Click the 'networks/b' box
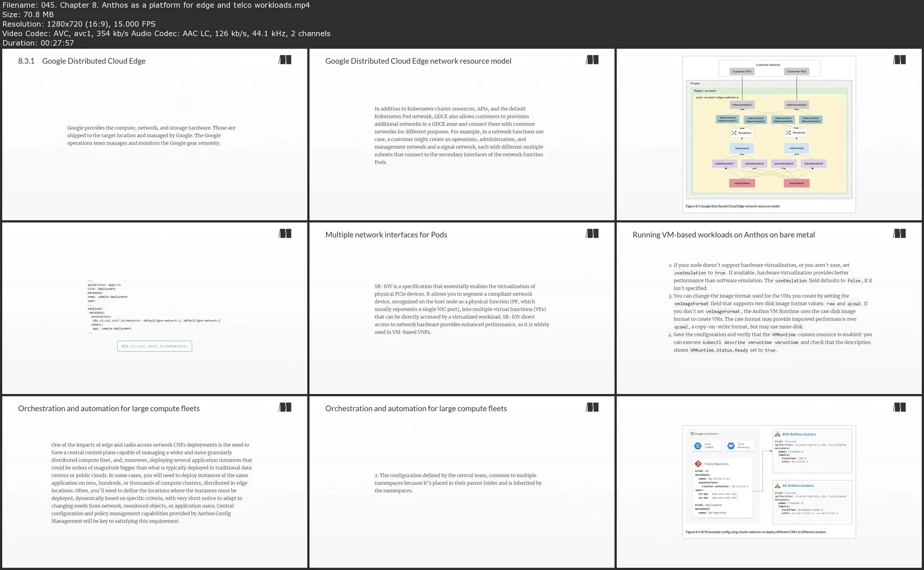924x570 pixels. 796,148
